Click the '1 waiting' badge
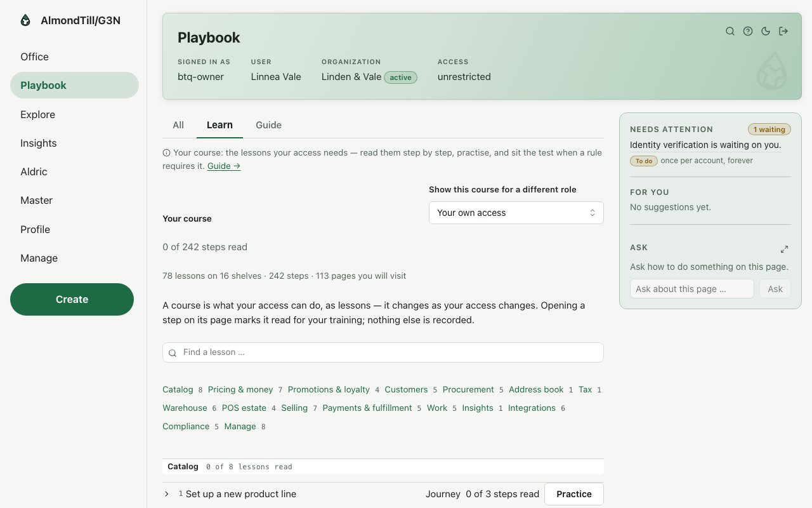This screenshot has height=508, width=812. click(769, 130)
